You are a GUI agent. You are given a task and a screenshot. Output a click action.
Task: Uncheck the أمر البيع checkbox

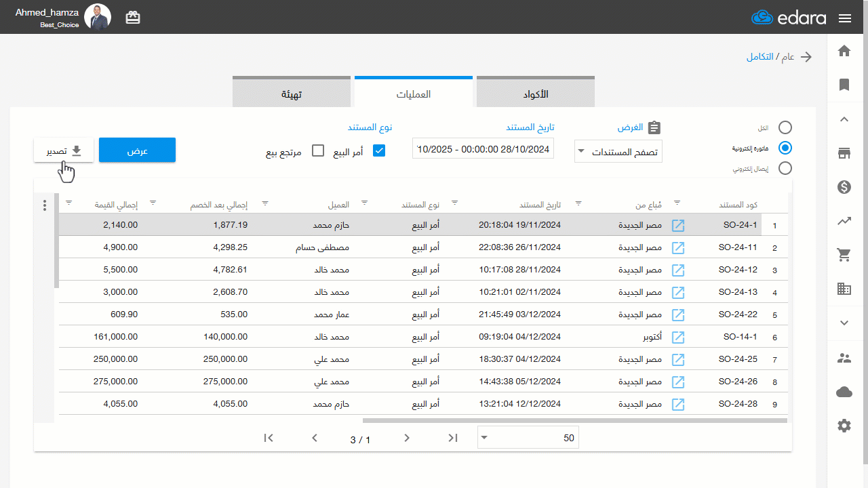pos(379,150)
